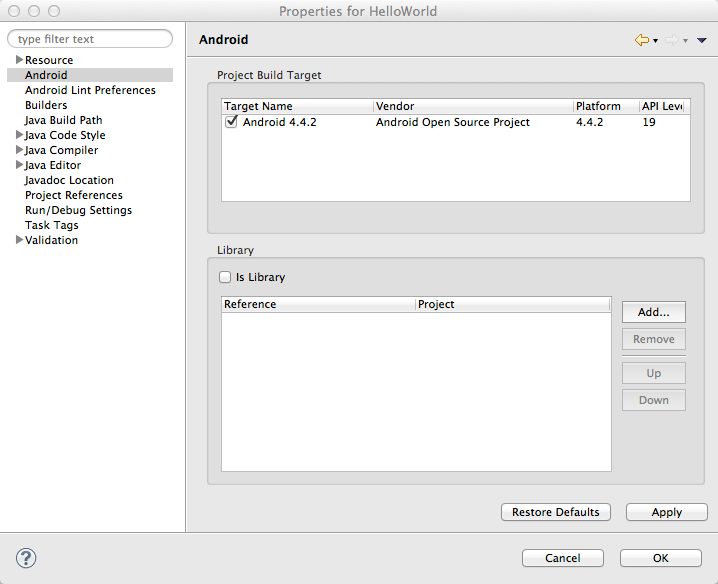Enable the Is Library checkbox
Image resolution: width=718 pixels, height=584 pixels.
(225, 277)
